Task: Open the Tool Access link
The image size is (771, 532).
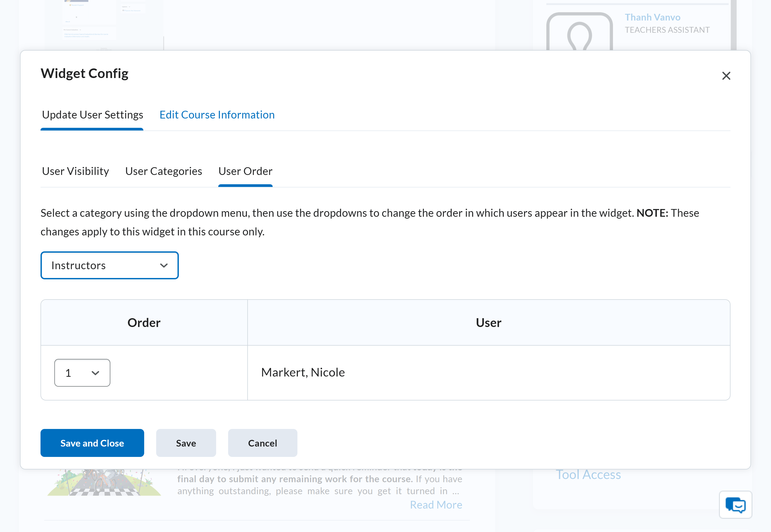Action: point(588,475)
